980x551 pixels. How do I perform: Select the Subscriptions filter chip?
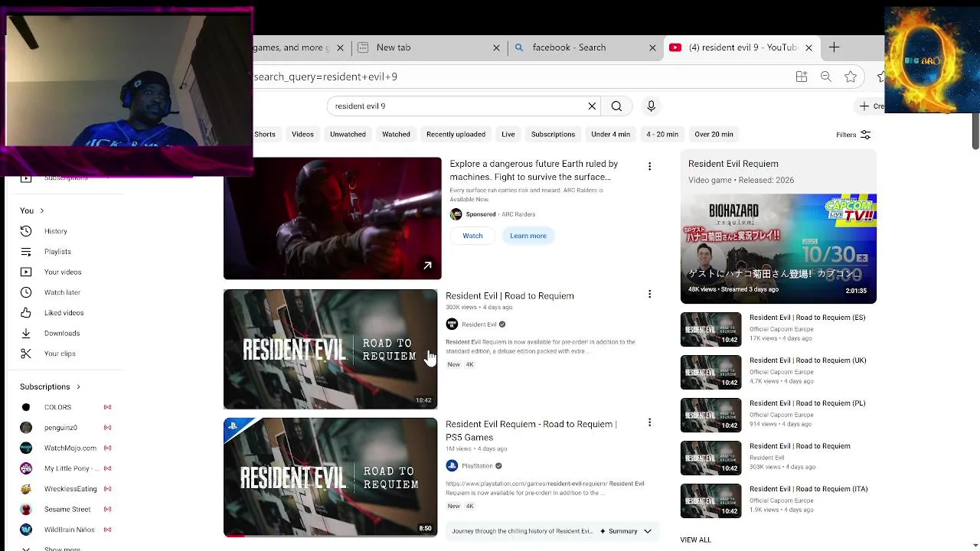[x=553, y=135]
